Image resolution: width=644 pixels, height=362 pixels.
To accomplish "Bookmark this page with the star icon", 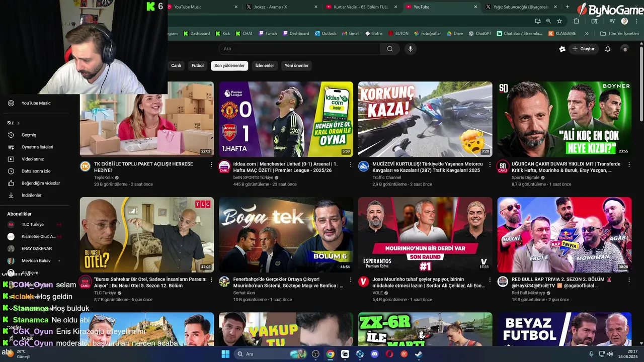I will click(559, 21).
